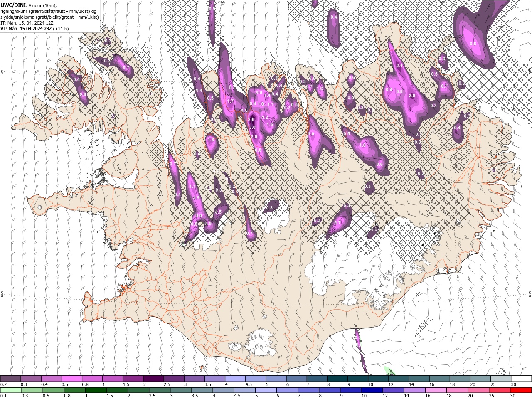
Task: Click the 'VT: Mán. 15.04.2024 23Z' valid time
Action: pyautogui.click(x=26, y=29)
